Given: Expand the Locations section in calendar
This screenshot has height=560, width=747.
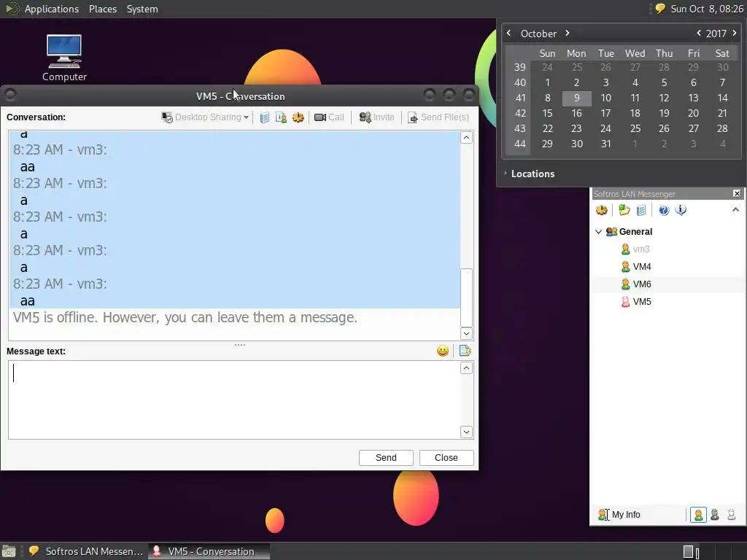Looking at the screenshot, I should 529,174.
